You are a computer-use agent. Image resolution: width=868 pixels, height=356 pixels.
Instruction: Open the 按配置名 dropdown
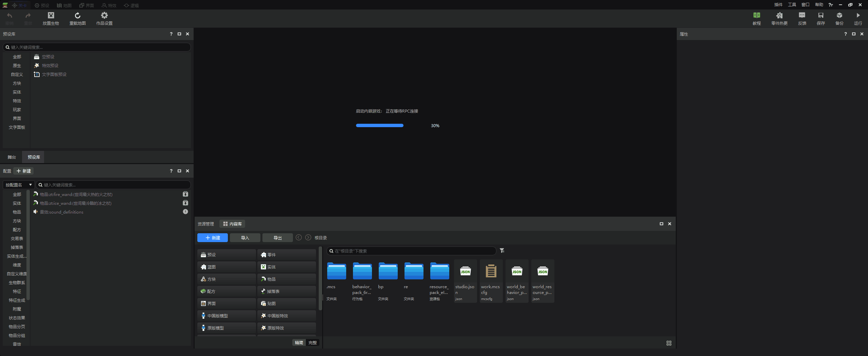click(19, 185)
